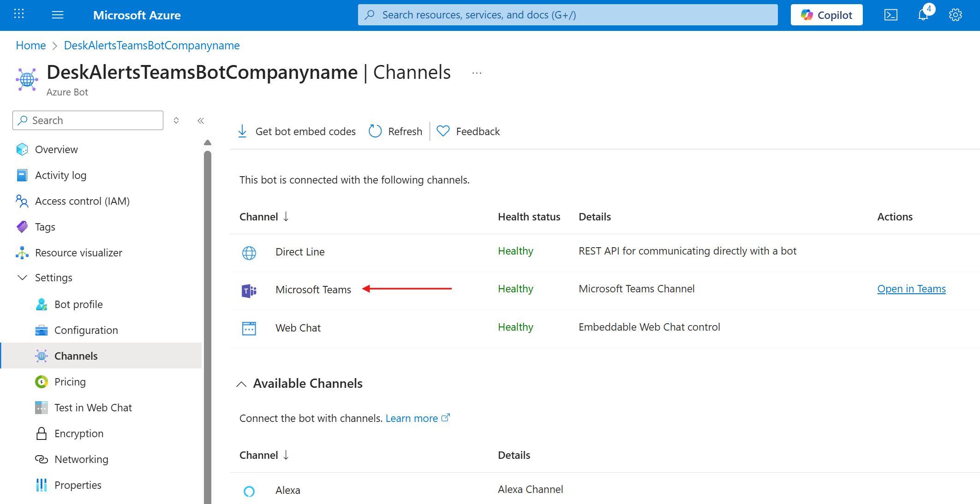Open the Cloud Shell terminal
The width and height of the screenshot is (980, 504).
(891, 14)
